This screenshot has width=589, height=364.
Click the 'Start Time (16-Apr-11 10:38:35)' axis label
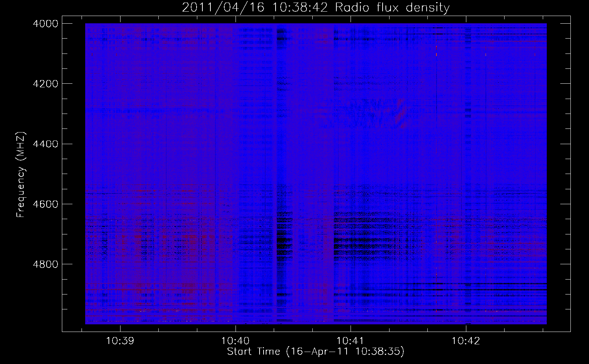(316, 352)
